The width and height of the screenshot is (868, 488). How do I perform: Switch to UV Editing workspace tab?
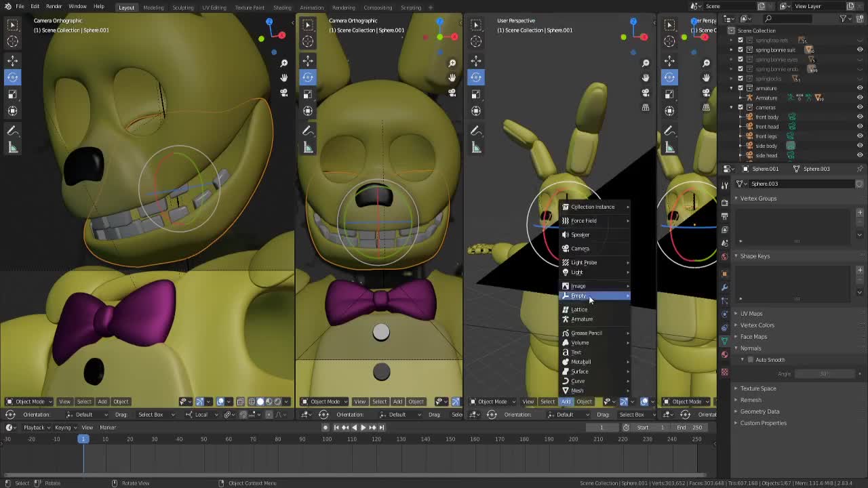[x=214, y=7]
